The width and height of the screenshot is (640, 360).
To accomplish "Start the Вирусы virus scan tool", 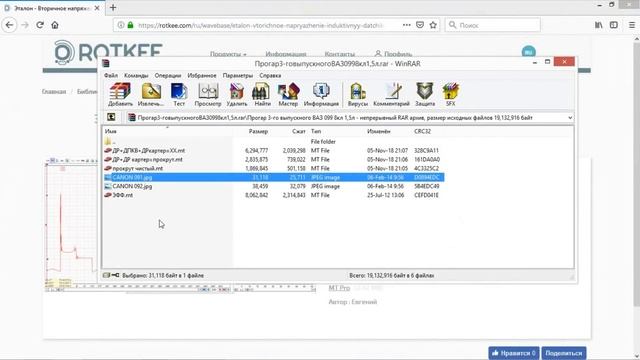I will [x=358, y=94].
